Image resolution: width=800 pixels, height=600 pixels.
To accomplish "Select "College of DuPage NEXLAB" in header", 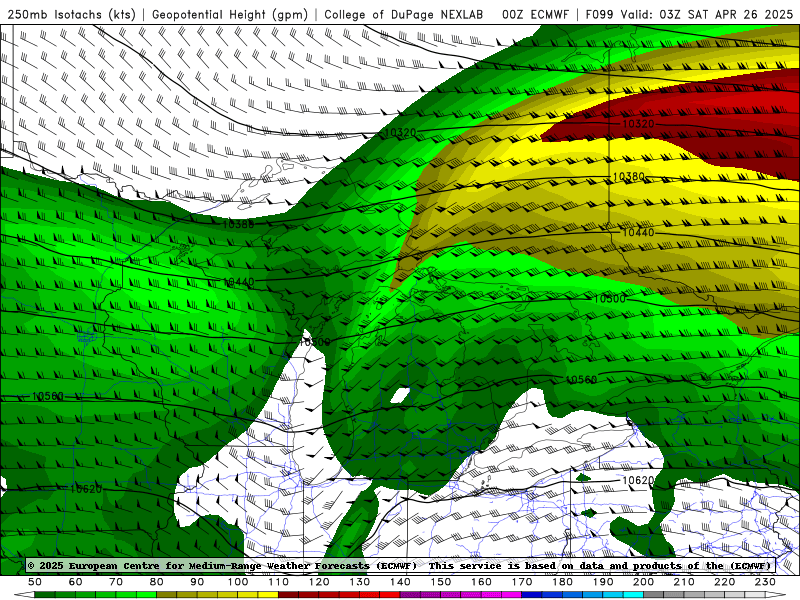I will tap(404, 15).
